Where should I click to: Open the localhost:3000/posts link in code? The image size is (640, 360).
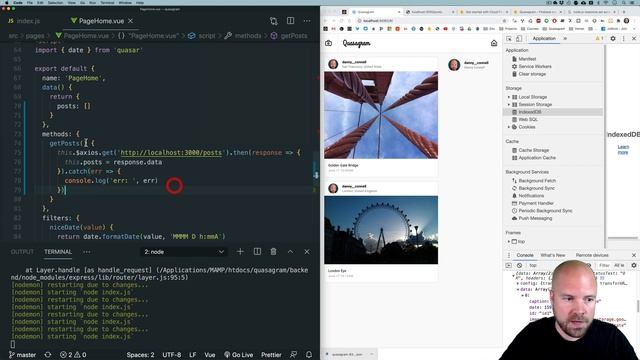pos(171,153)
